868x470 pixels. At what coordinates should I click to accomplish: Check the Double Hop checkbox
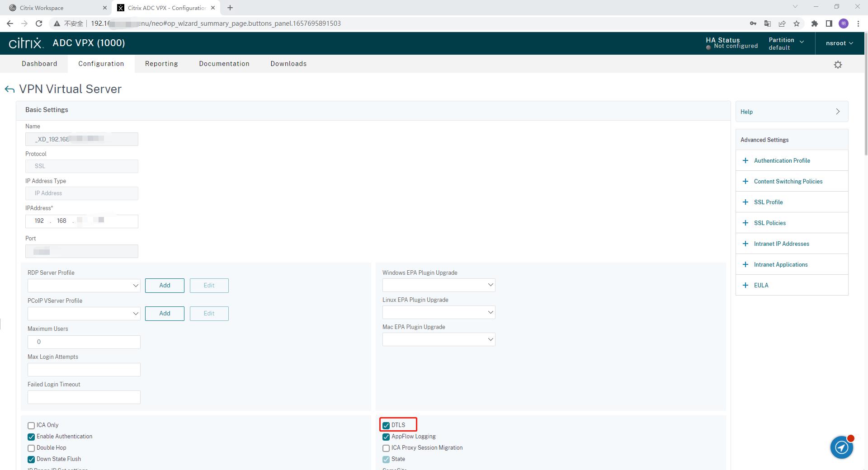pyautogui.click(x=31, y=448)
